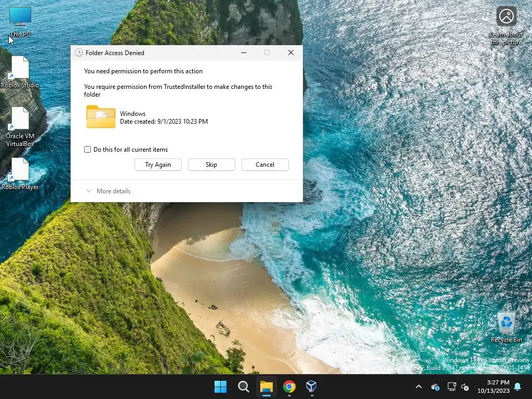Expand More details in the dialog
Viewport: 532px width, 399px height.
108,191
